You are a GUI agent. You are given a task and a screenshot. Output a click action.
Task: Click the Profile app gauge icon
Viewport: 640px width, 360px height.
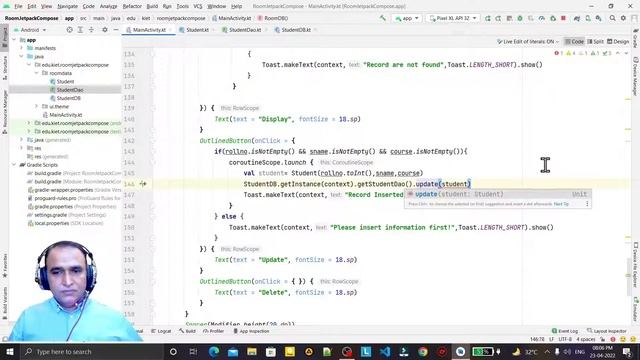(x=542, y=18)
